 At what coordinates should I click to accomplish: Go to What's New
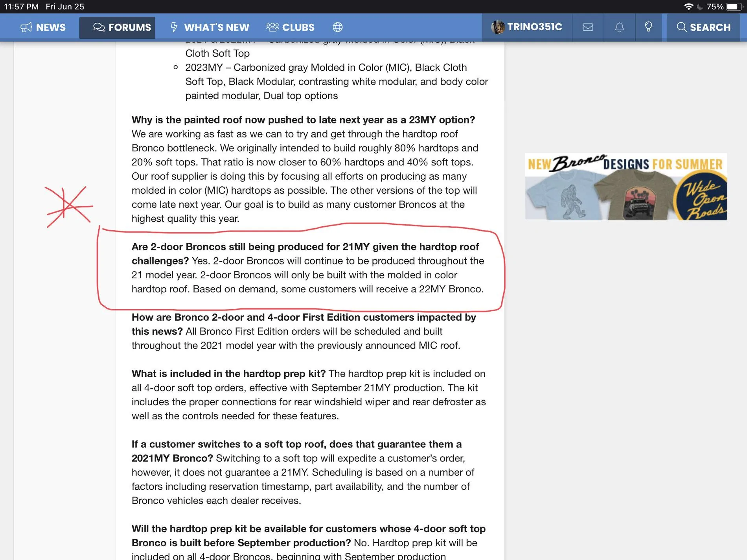[210, 27]
